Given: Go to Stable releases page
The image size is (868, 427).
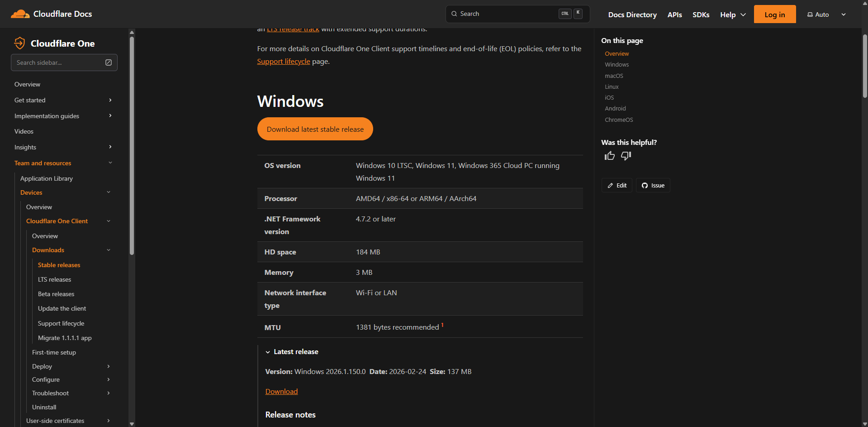Looking at the screenshot, I should 59,265.
